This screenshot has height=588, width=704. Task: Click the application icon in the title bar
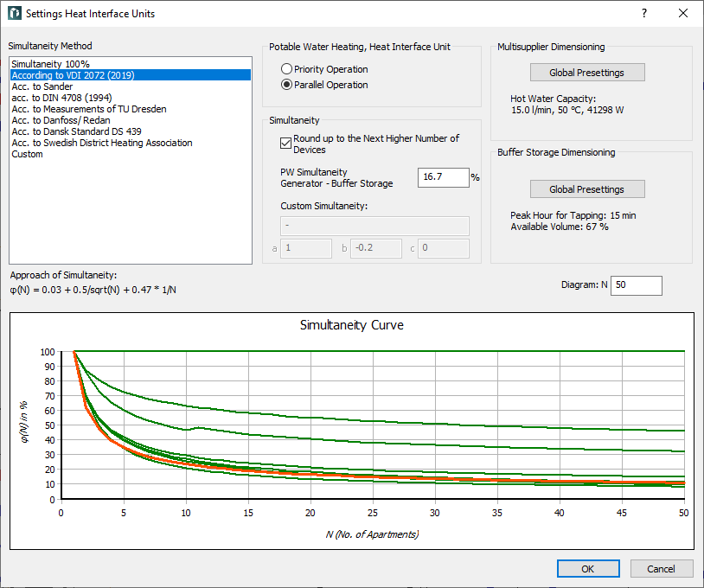(x=15, y=13)
